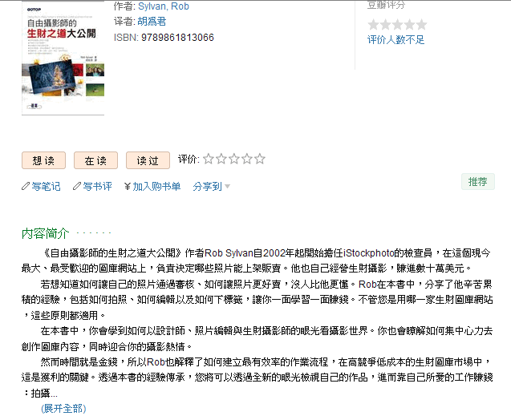The height and width of the screenshot is (420, 511).
Task: Open translator link 胡爲君
Action: point(152,22)
